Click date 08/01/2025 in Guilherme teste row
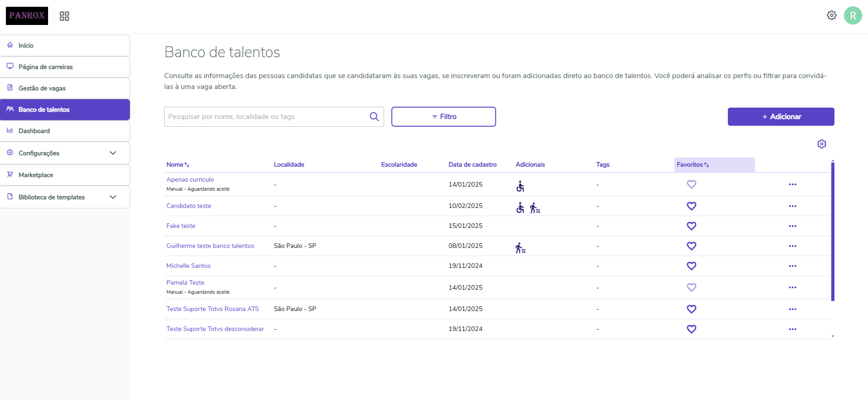This screenshot has width=868, height=400. 466,246
